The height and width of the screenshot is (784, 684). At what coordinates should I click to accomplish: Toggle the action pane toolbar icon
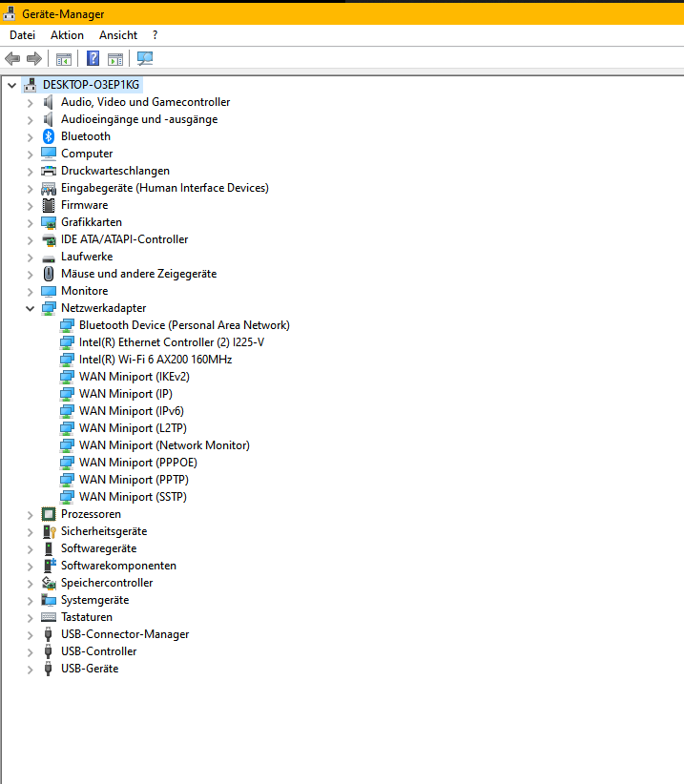click(x=115, y=59)
